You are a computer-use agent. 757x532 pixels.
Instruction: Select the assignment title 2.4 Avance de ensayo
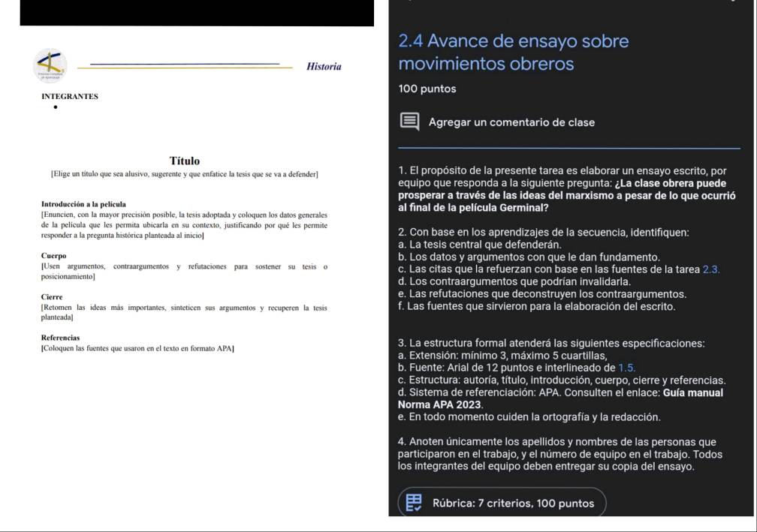[514, 53]
